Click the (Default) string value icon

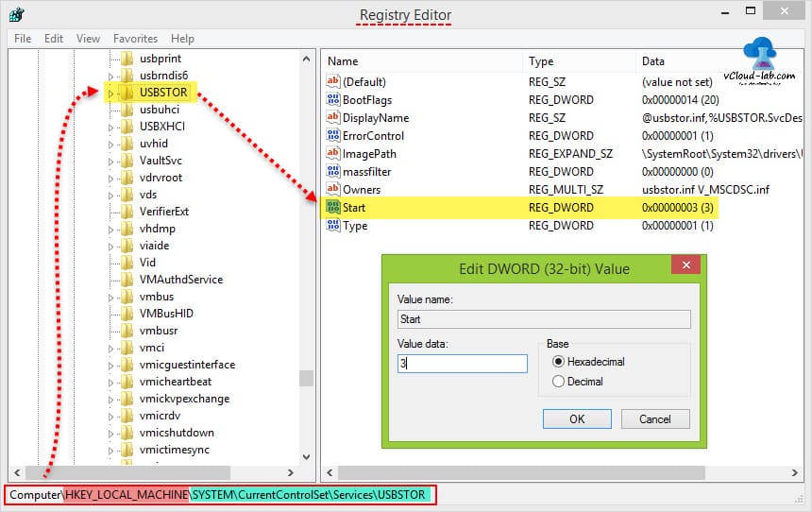pos(333,81)
